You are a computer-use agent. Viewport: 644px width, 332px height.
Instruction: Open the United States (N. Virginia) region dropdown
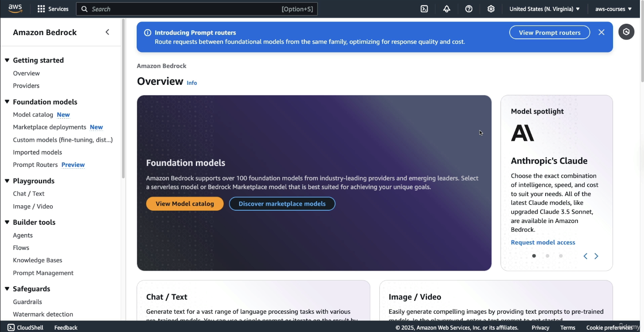pyautogui.click(x=544, y=9)
